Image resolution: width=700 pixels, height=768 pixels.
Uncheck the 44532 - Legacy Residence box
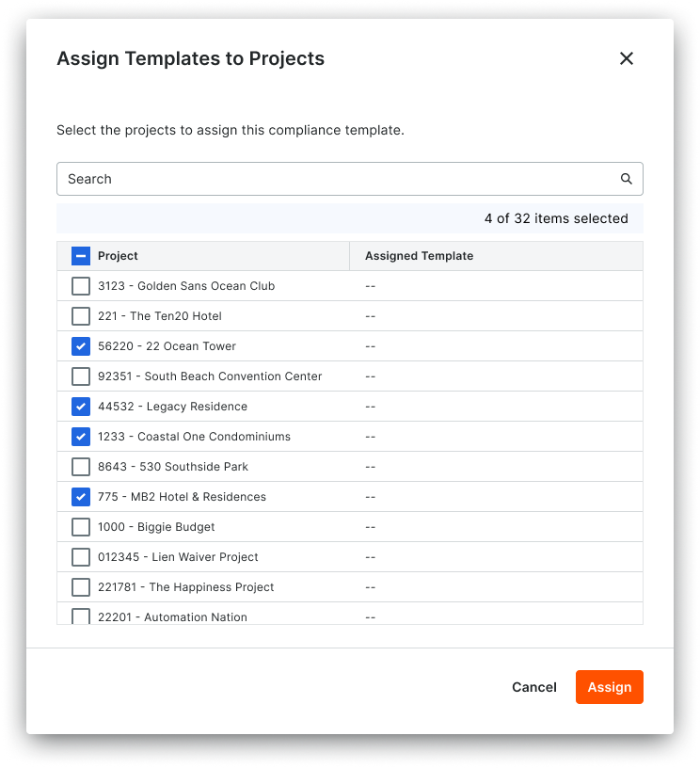click(81, 407)
